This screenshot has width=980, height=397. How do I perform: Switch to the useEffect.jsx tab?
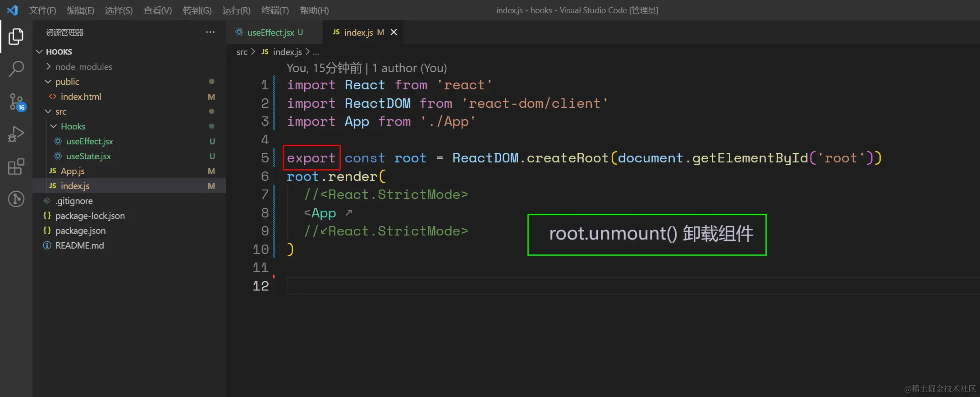[274, 32]
